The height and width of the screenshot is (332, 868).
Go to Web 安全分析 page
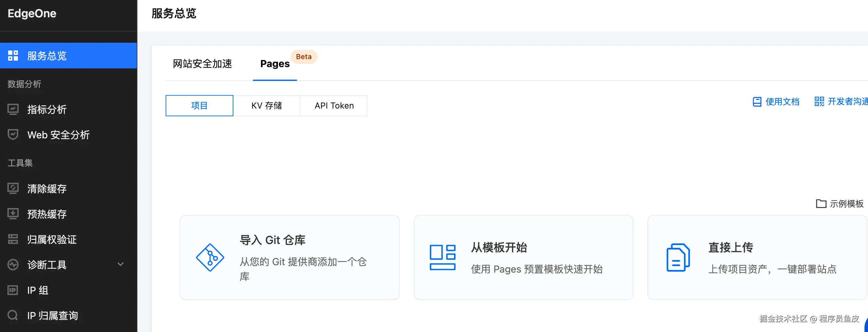click(x=68, y=135)
